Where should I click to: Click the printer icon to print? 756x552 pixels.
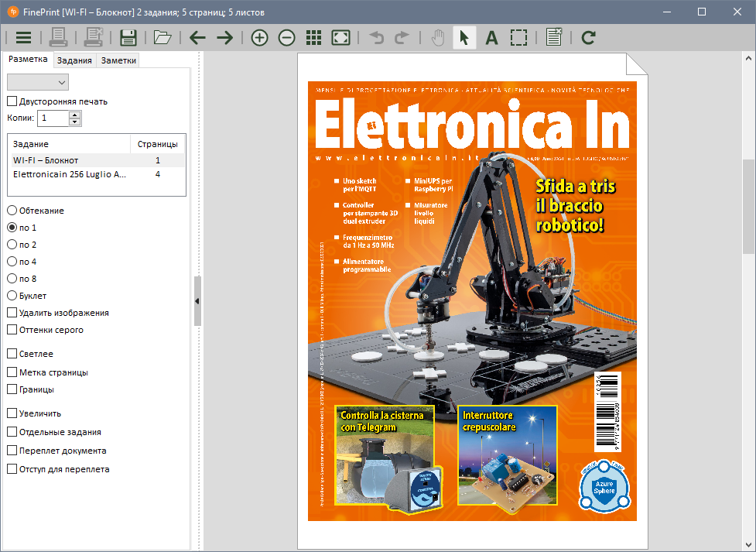(x=58, y=38)
